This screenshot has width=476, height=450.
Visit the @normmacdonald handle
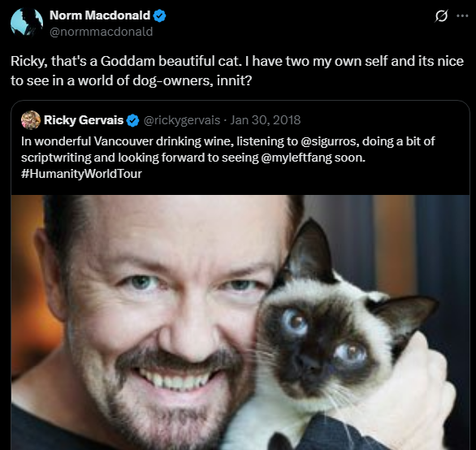point(101,32)
